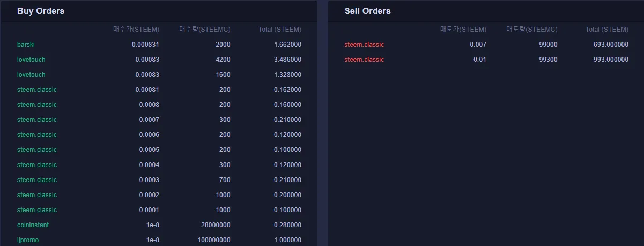
Task: Click the 0.000831 price in barski's row
Action: pos(145,45)
